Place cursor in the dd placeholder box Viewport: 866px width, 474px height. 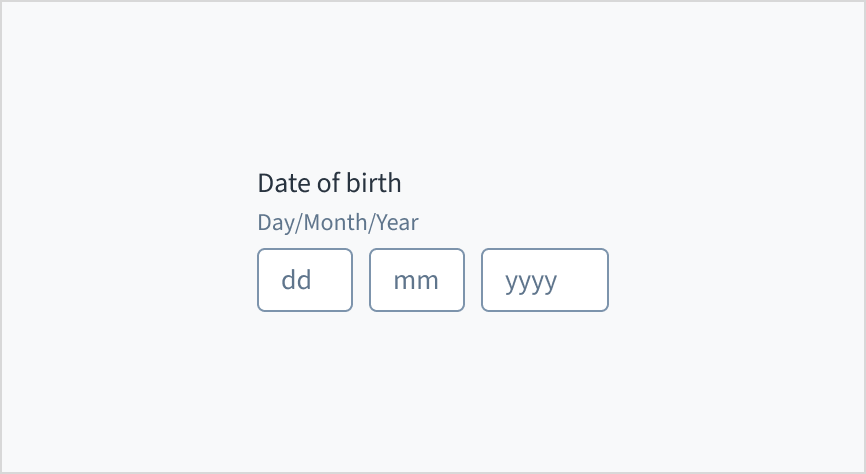pos(305,280)
